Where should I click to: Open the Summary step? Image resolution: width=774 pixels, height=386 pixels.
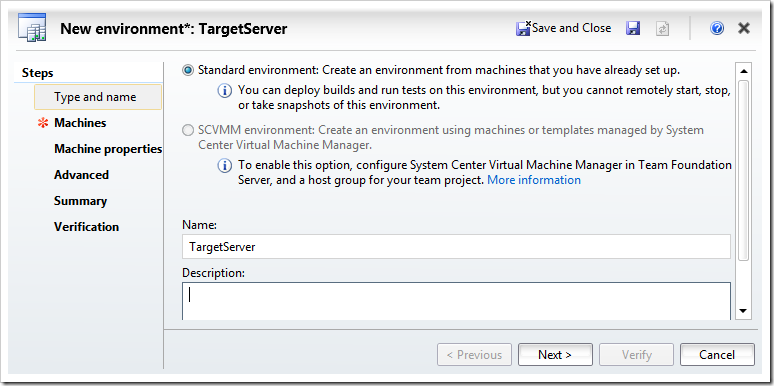80,201
